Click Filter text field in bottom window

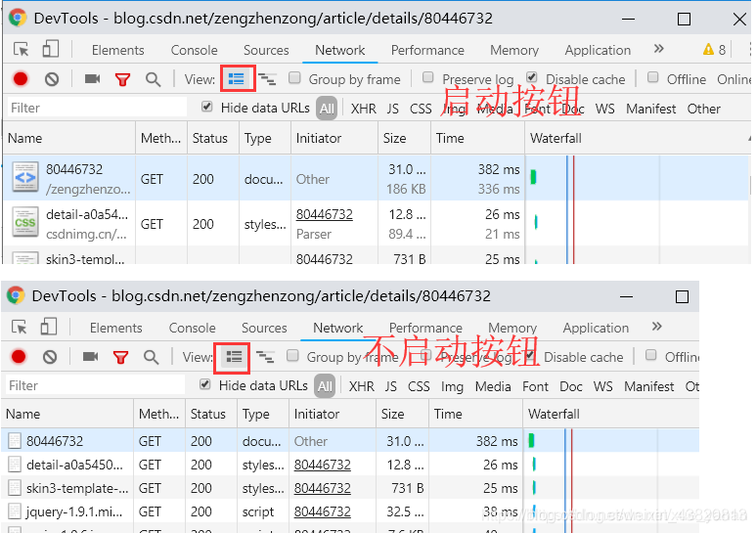(x=95, y=385)
